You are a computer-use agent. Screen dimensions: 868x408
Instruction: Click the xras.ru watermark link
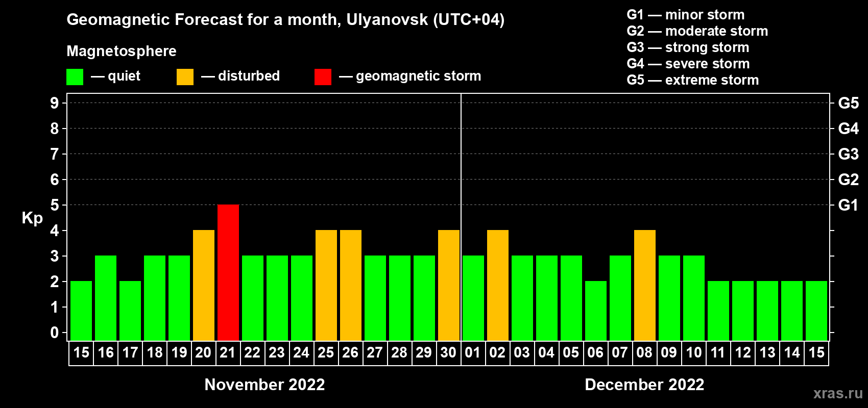(838, 393)
